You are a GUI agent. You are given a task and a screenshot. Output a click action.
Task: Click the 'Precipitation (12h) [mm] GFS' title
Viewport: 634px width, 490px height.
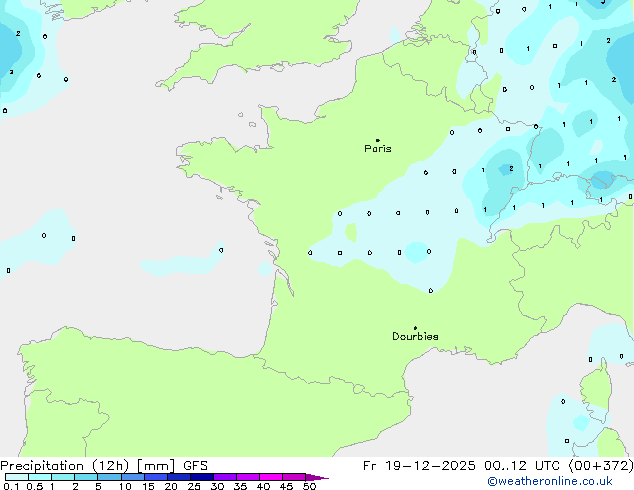click(104, 466)
